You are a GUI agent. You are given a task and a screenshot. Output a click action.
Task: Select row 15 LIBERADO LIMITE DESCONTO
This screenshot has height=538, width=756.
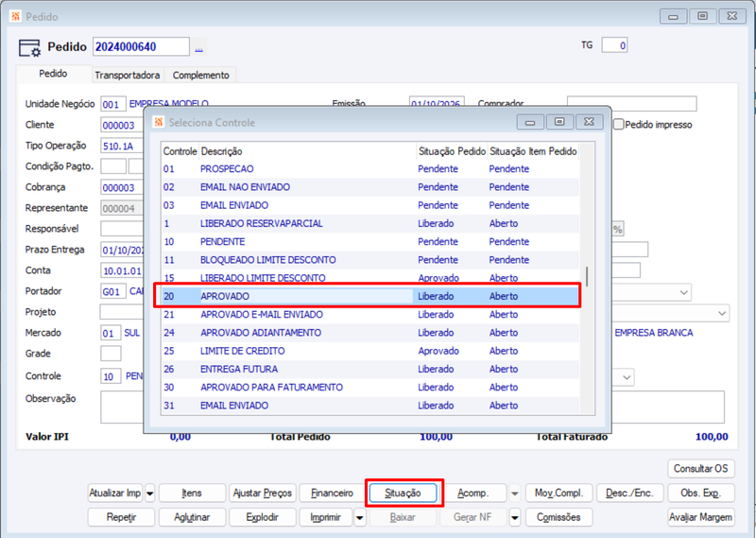tap(370, 278)
